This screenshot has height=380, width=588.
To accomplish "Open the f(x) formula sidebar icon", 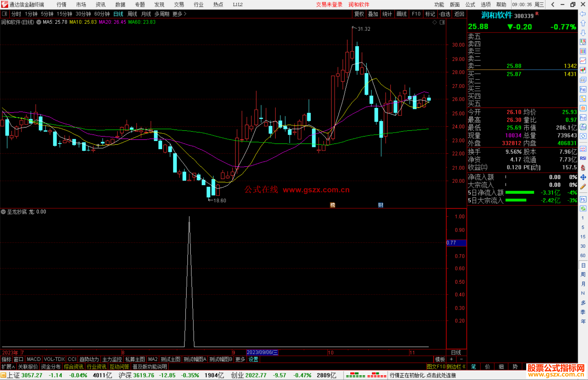I will [x=583, y=127].
